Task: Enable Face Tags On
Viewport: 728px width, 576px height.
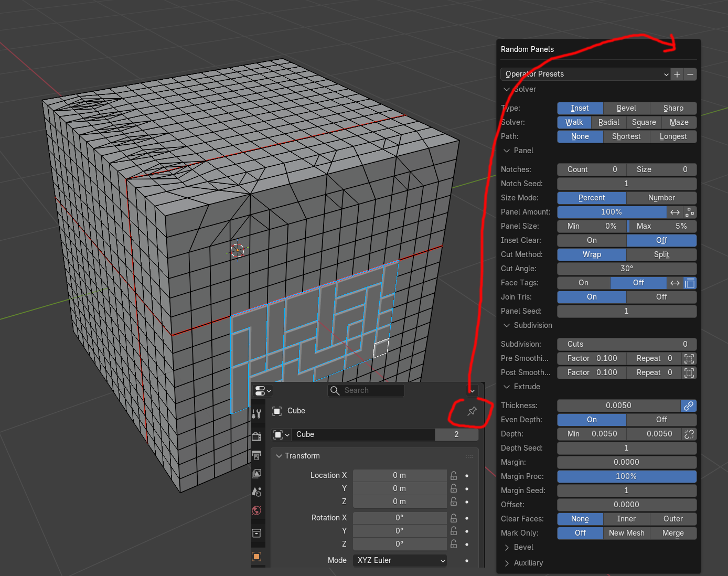Action: tap(583, 283)
